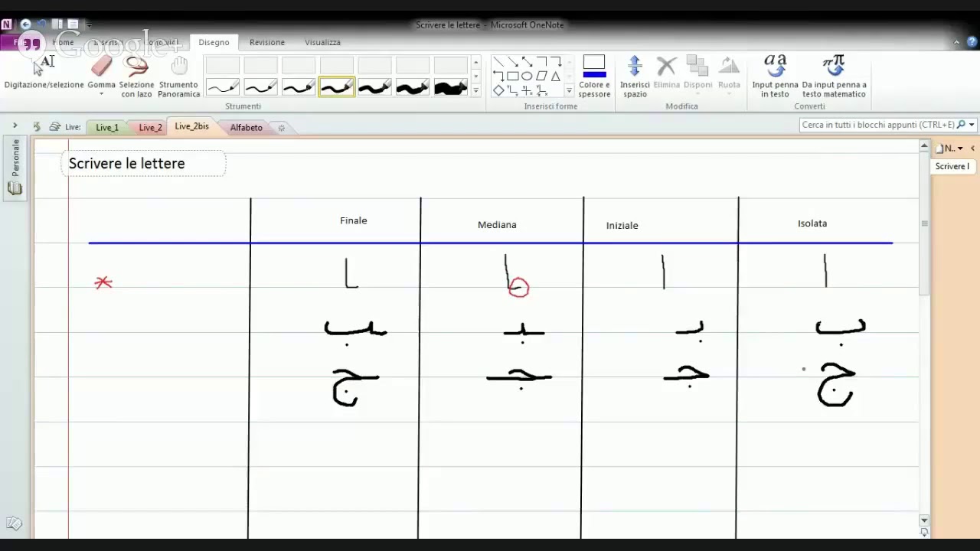Viewport: 980px width, 551px height.
Task: Activate Selezione con lazo tool
Action: [136, 77]
